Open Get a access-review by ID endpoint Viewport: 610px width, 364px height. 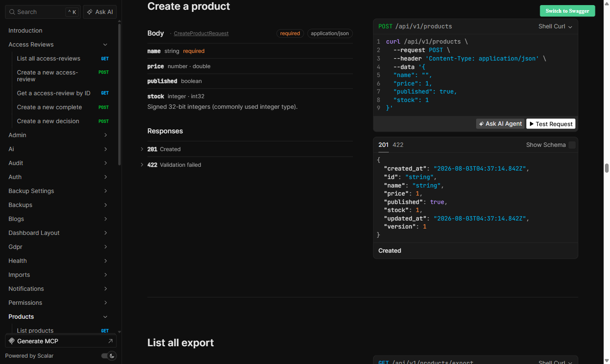click(x=64, y=93)
